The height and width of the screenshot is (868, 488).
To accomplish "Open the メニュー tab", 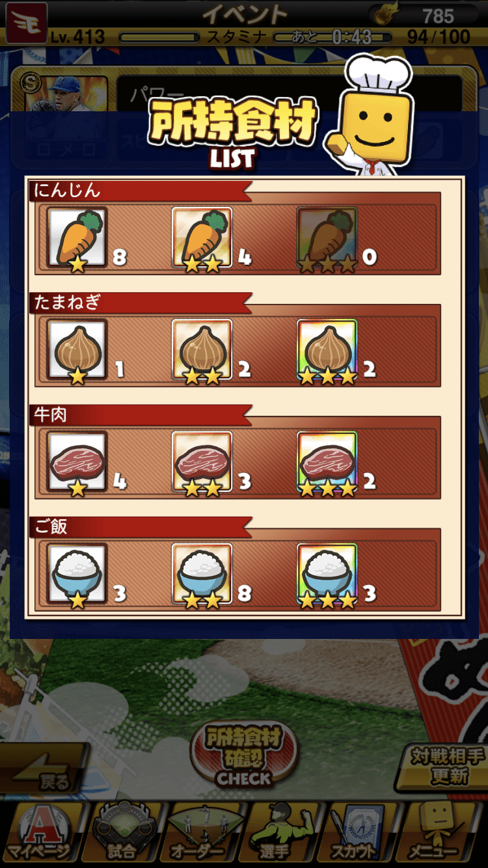I will pyautogui.click(x=445, y=833).
